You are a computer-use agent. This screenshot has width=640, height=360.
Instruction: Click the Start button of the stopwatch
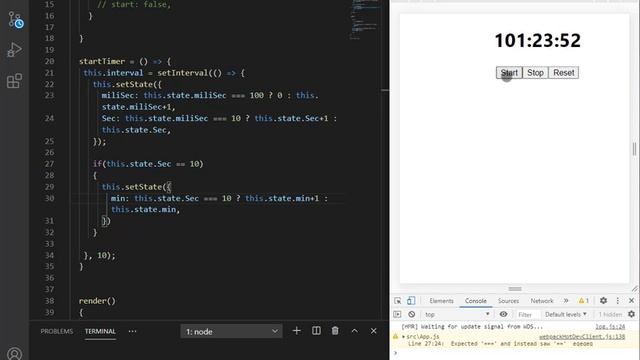tap(509, 73)
